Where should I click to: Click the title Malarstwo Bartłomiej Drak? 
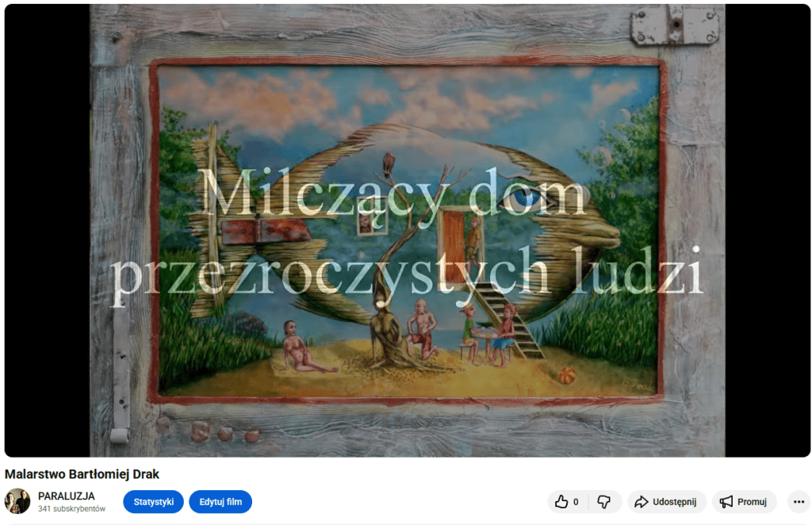pos(82,474)
